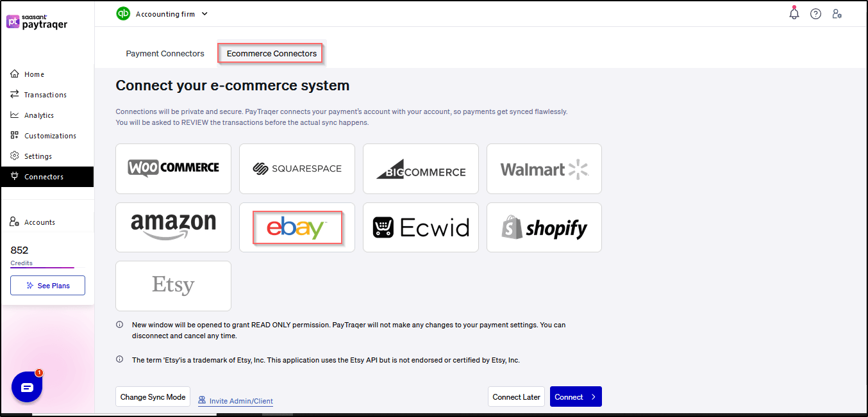868x417 pixels.
Task: Click the Saasant PayTraqer logo
Action: point(37,21)
